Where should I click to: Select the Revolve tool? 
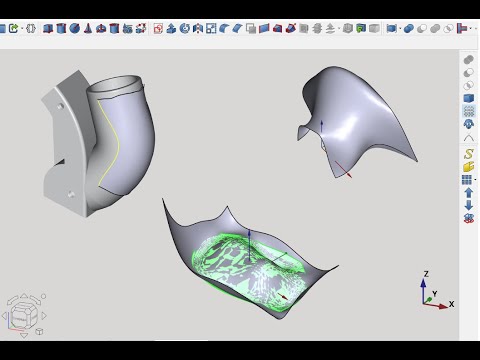185,28
